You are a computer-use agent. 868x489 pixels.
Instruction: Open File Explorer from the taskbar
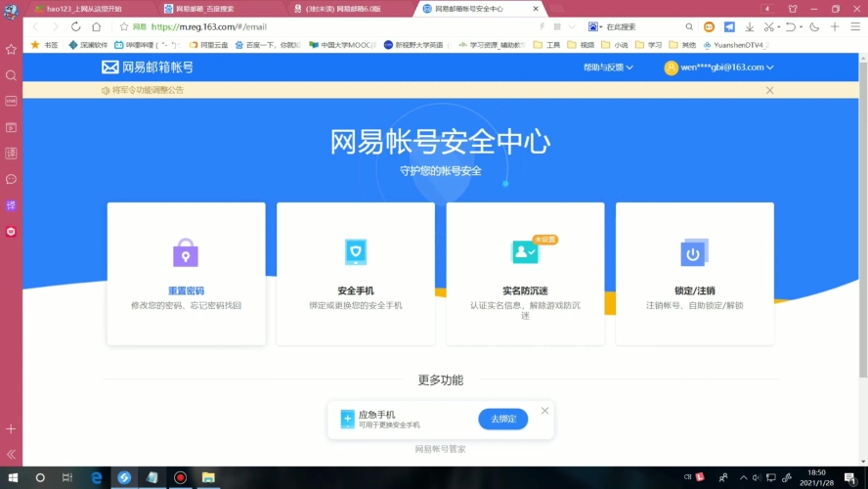tap(208, 477)
